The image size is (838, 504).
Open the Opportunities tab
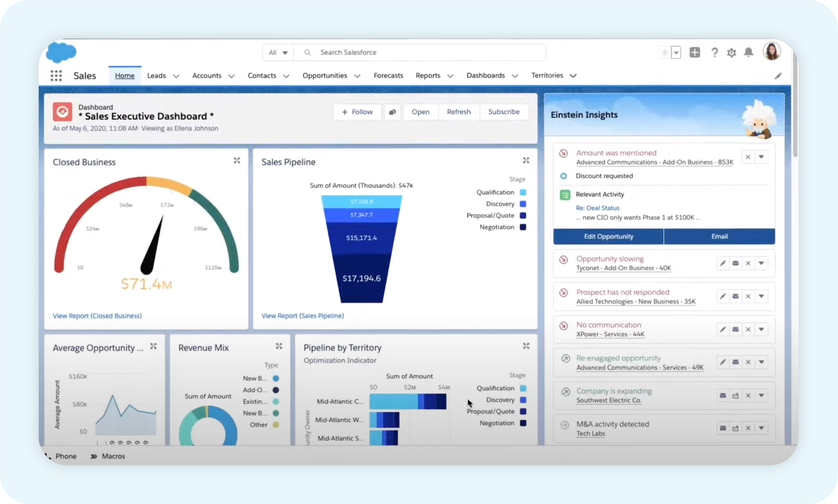(325, 75)
